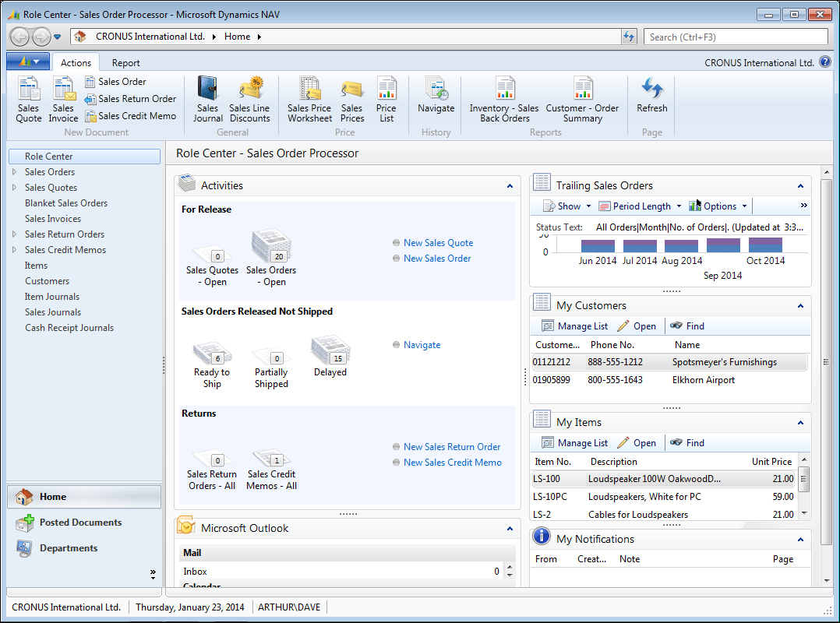840x623 pixels.
Task: Create a new Sales Invoice from the ribbon
Action: [x=63, y=100]
